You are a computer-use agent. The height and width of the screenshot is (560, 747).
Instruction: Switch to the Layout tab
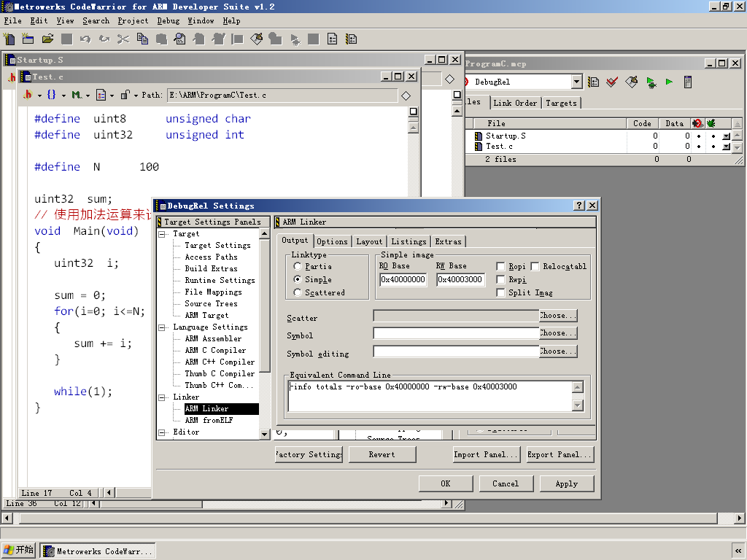(369, 241)
